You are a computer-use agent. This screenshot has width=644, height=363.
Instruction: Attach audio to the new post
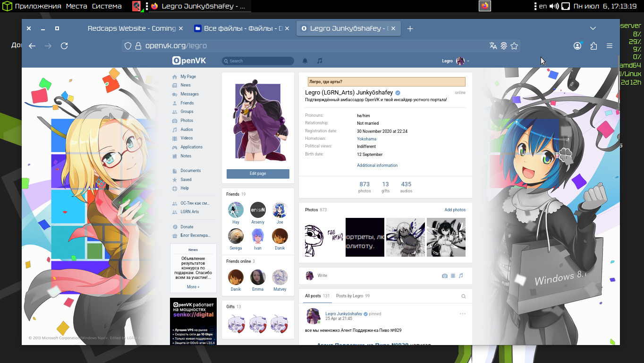click(x=461, y=276)
